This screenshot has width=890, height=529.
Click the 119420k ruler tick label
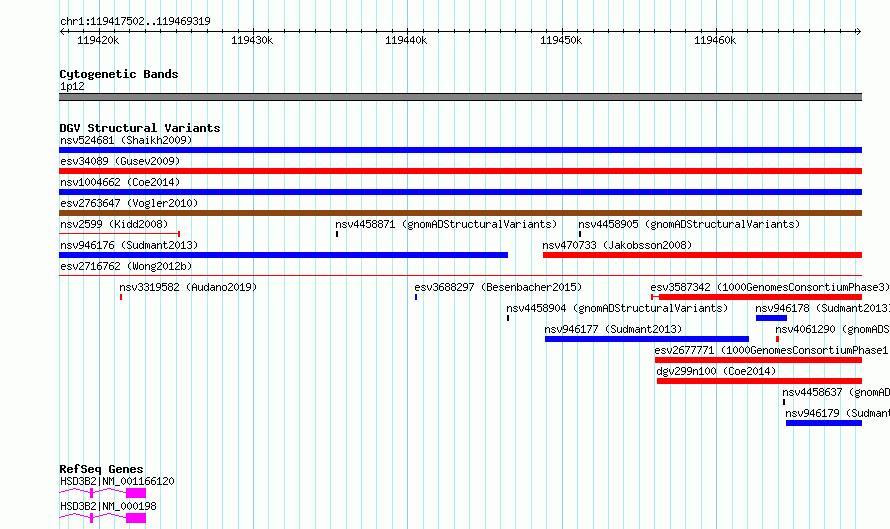(x=98, y=40)
